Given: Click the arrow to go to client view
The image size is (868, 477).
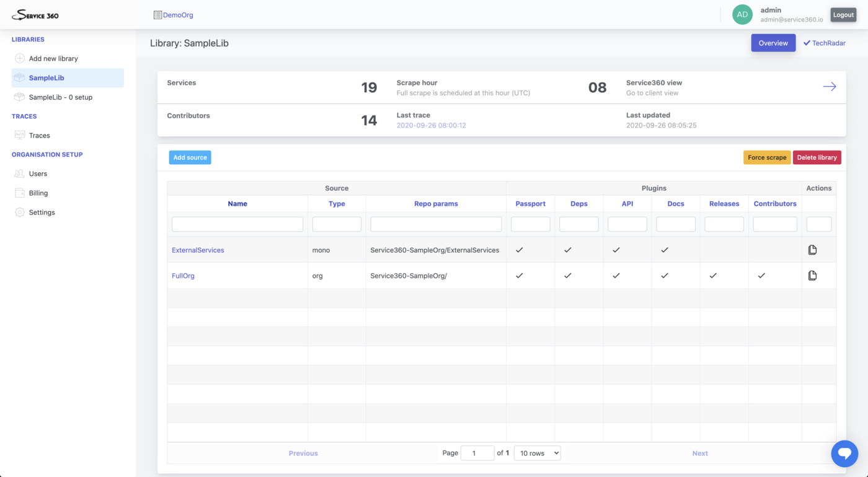Looking at the screenshot, I should pos(830,87).
